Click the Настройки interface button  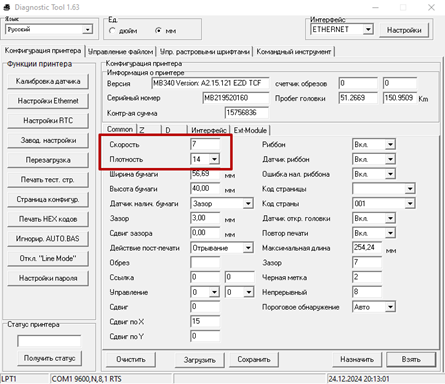click(404, 30)
